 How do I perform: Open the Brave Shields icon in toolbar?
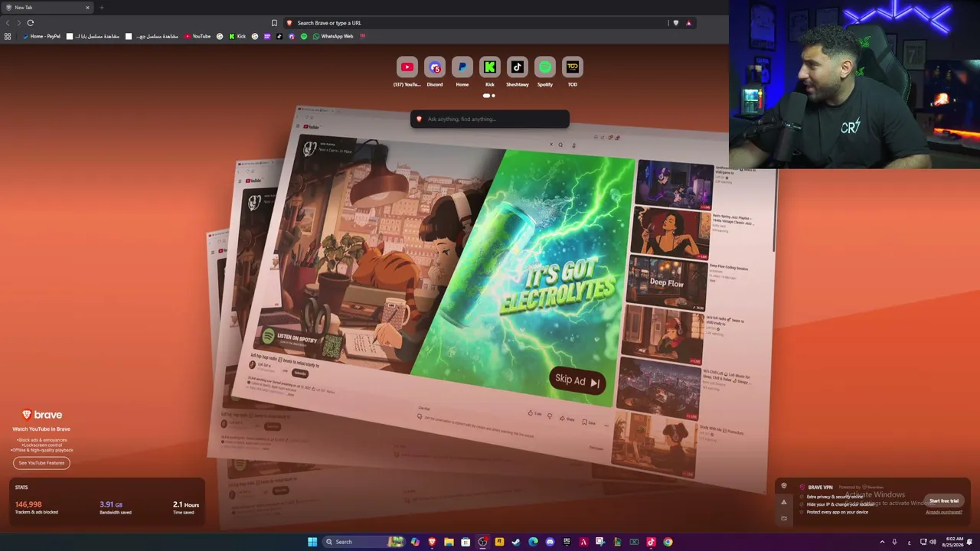click(675, 23)
